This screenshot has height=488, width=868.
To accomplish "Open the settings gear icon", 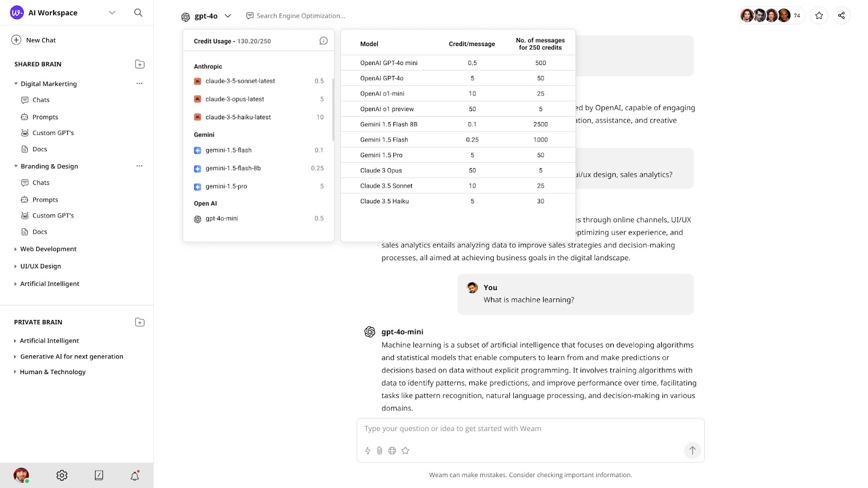I will coord(62,475).
